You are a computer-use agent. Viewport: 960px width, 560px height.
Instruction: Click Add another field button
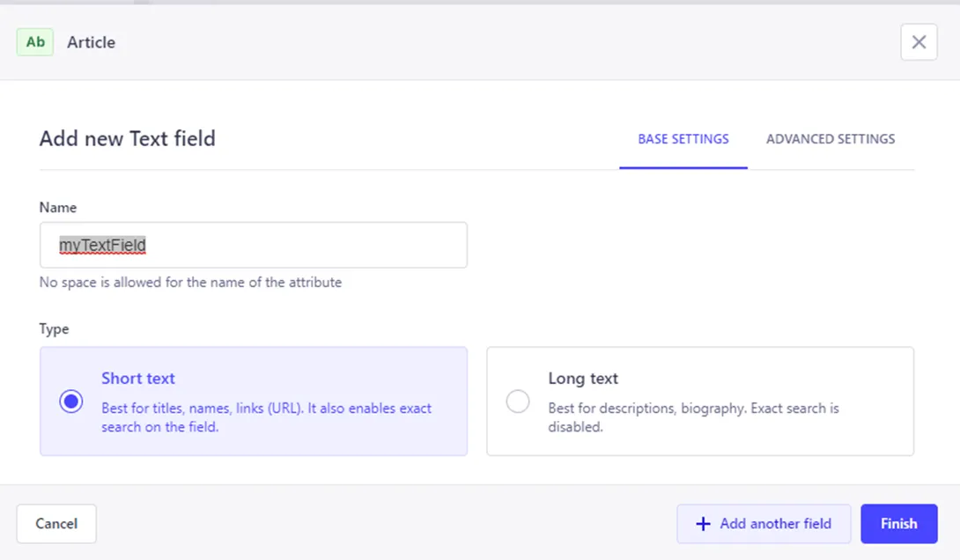coord(764,524)
